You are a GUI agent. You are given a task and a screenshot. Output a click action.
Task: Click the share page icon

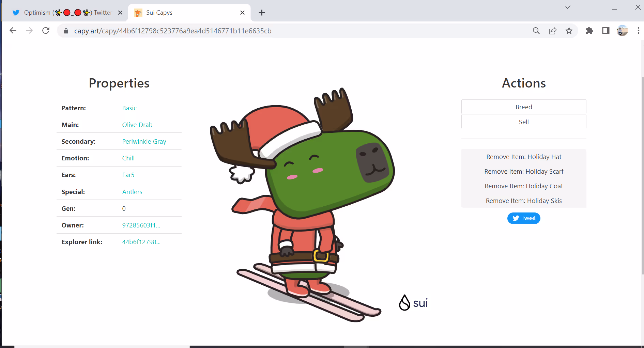(x=553, y=31)
